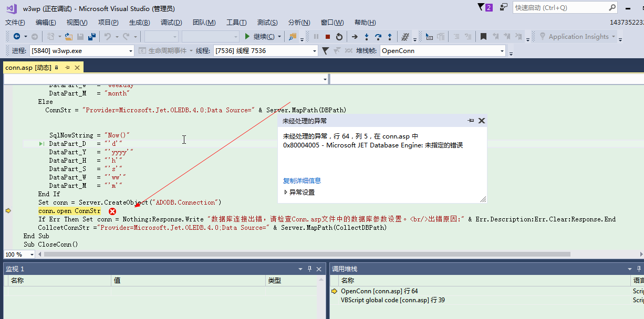Click the Find in Files icon
Viewport: 644px width, 319px height.
click(293, 37)
